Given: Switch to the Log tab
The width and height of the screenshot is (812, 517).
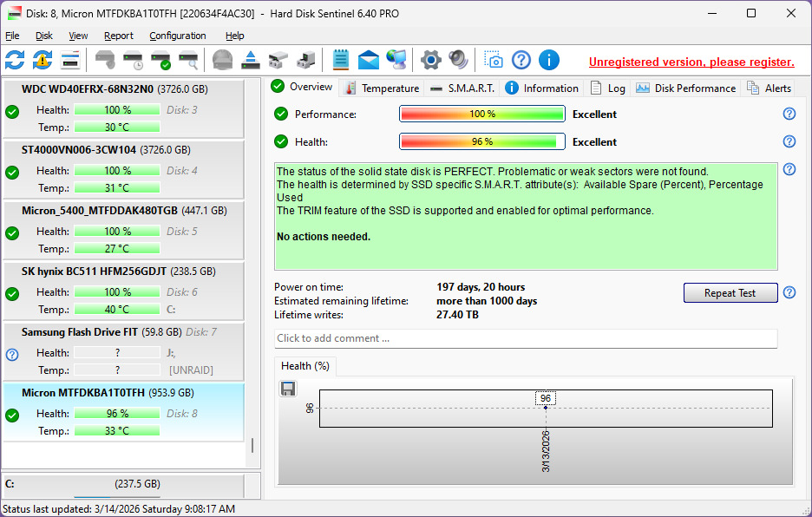Looking at the screenshot, I should pos(608,88).
